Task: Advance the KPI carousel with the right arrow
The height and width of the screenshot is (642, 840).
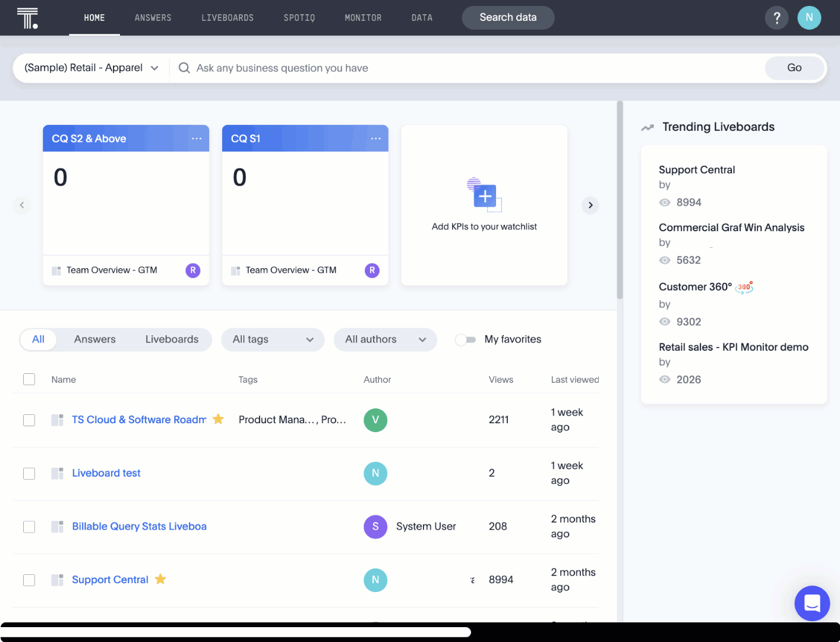Action: point(590,204)
